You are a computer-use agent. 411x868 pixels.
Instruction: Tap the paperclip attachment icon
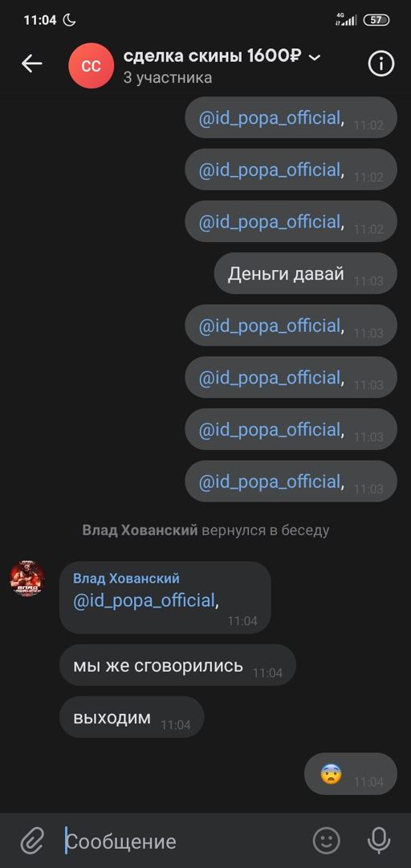[32, 841]
